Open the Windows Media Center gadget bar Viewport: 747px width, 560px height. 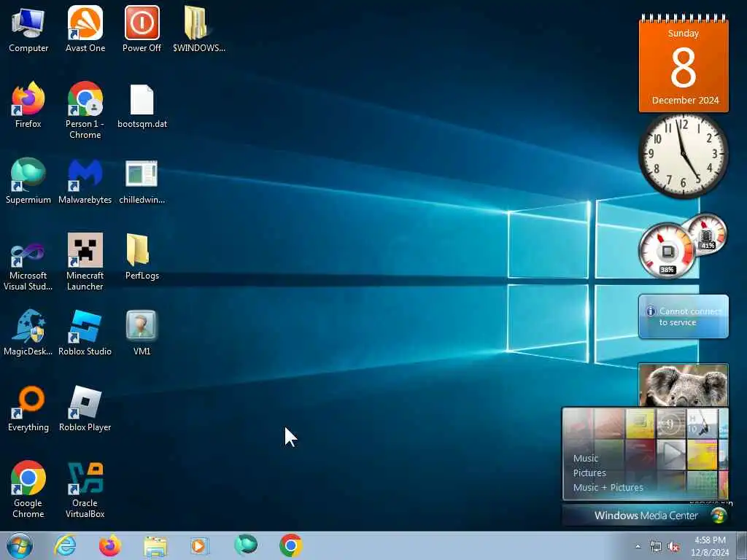[x=646, y=516]
